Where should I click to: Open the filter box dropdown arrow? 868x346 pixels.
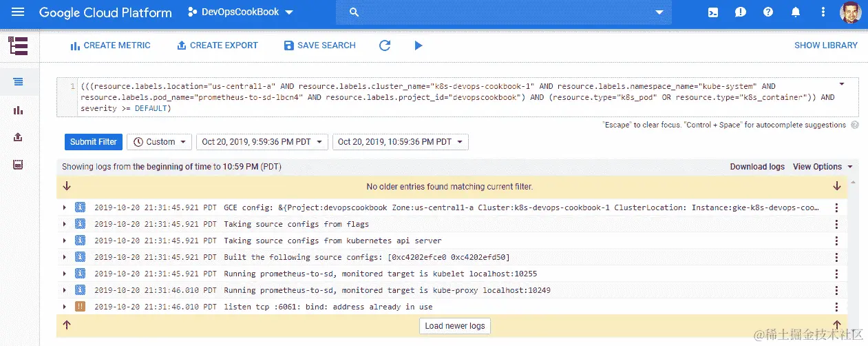[x=842, y=84]
